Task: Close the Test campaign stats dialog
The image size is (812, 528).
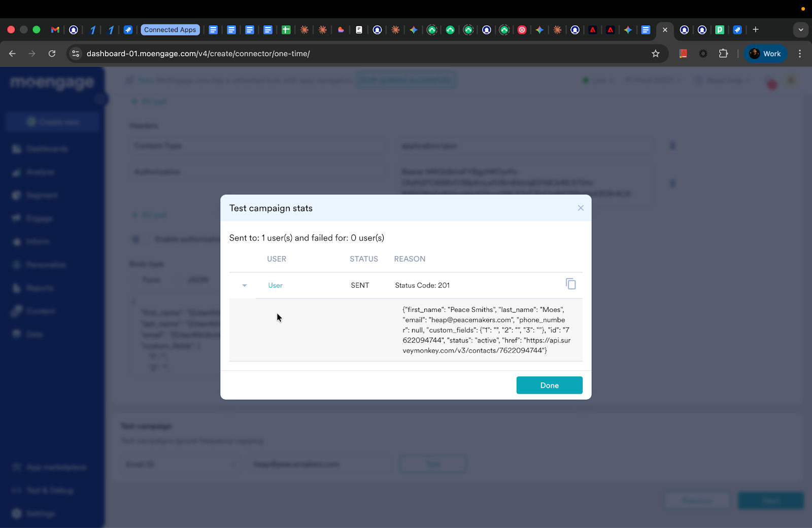Action: tap(581, 208)
